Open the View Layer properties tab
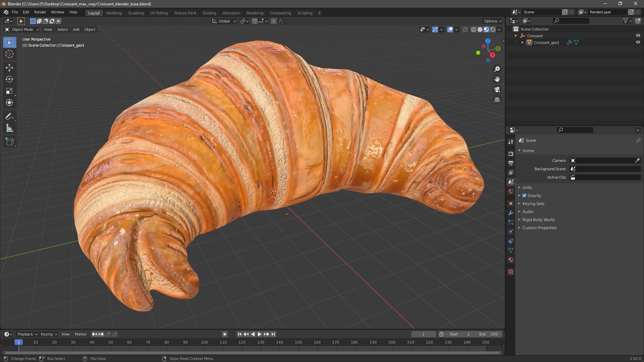The height and width of the screenshot is (362, 644). 511,172
